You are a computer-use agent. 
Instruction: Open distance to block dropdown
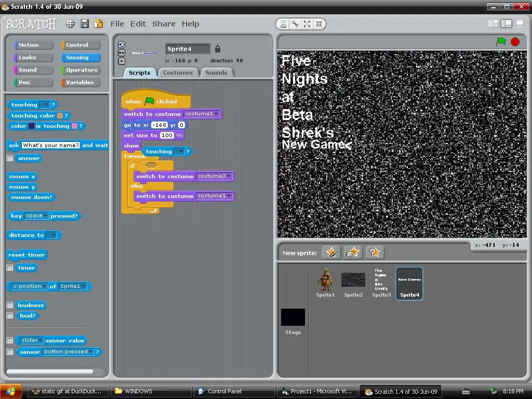click(x=51, y=235)
